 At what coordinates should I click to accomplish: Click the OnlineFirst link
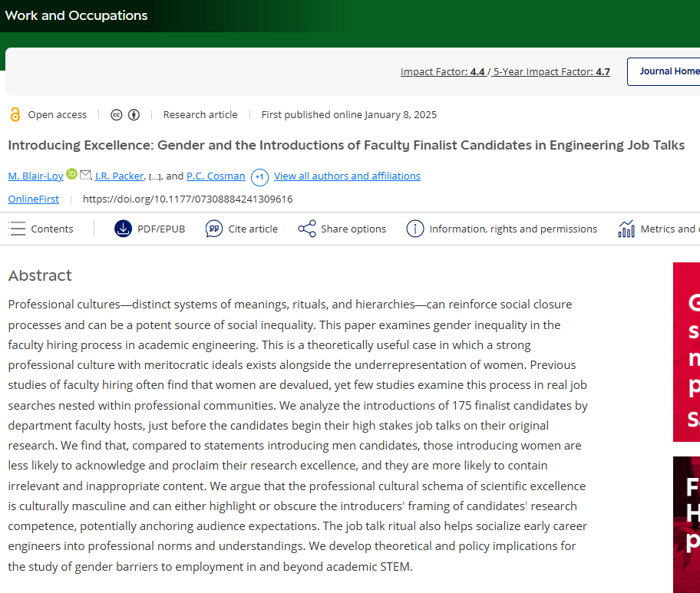(34, 199)
